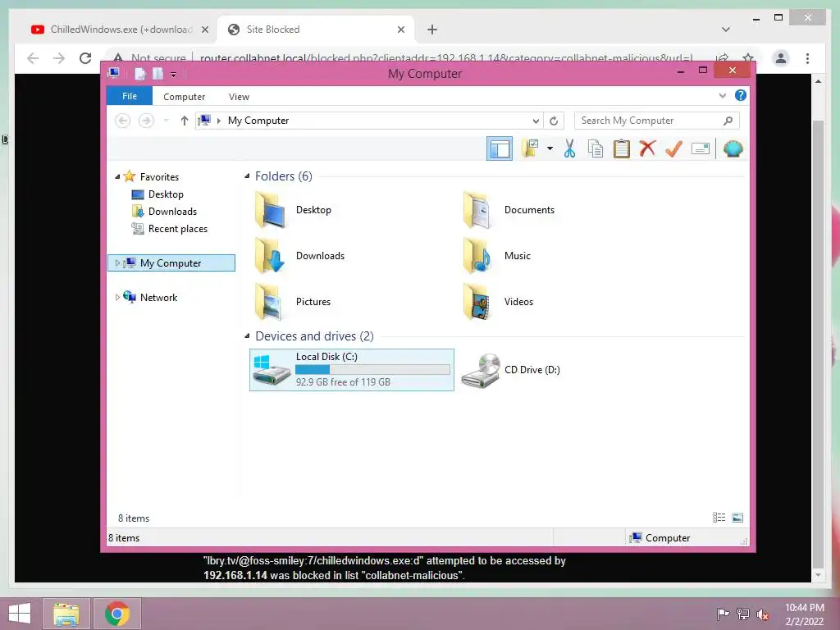
Task: Open Quick Access Toolbar customize dropdown
Action: tap(174, 75)
